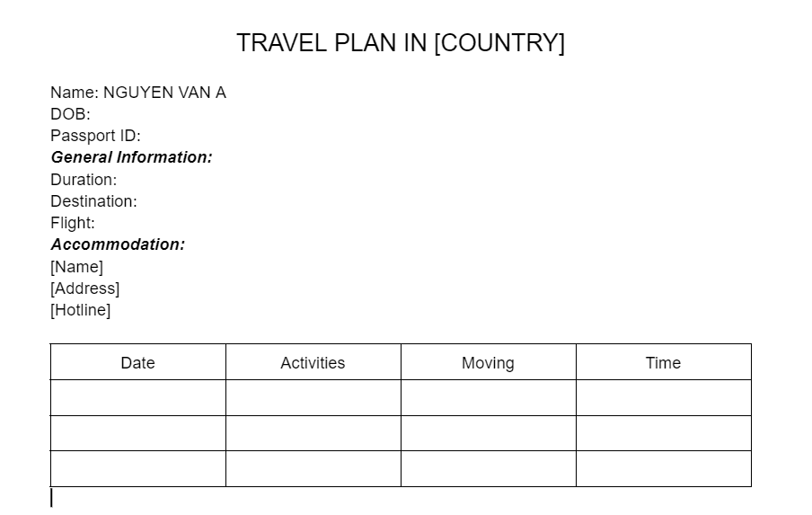Click the first empty cell under Date
This screenshot has height=515, width=812.
pos(137,397)
